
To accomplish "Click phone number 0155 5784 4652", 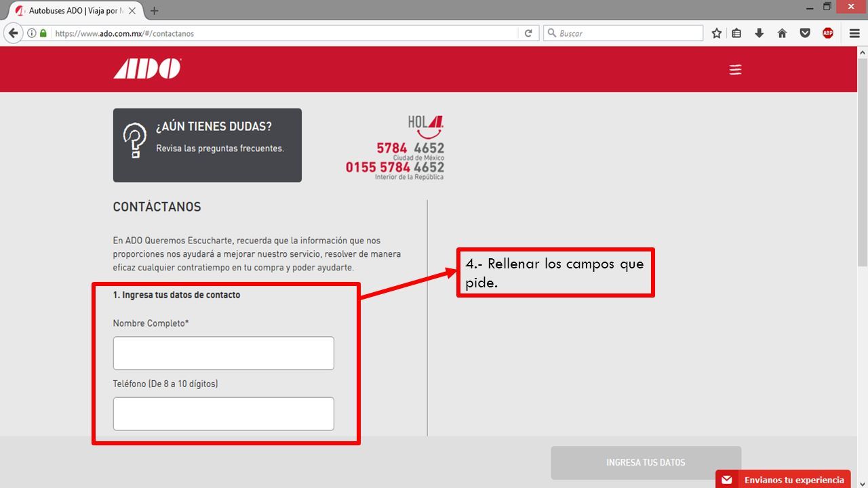I will click(x=395, y=167).
